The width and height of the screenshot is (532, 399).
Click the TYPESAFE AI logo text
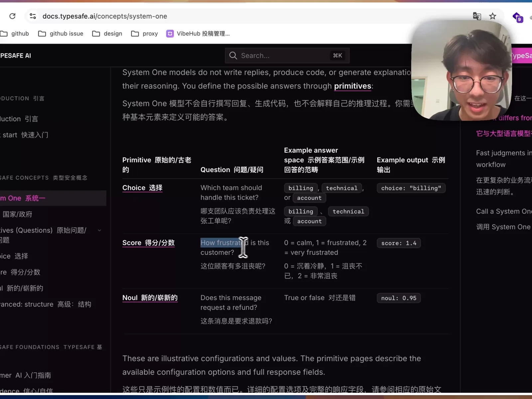coord(16,56)
